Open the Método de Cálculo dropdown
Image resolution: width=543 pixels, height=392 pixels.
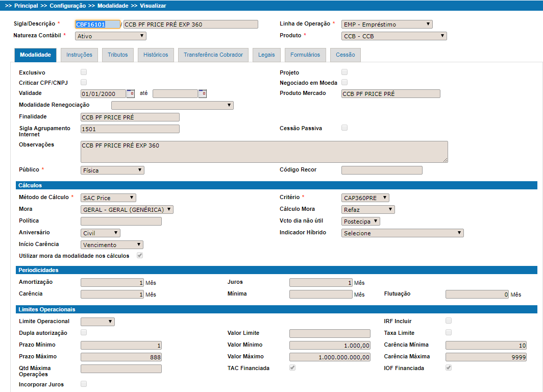tap(108, 198)
